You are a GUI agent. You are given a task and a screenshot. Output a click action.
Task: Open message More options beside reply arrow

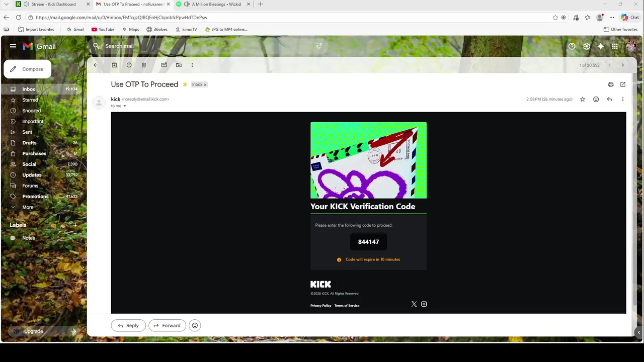(x=622, y=99)
